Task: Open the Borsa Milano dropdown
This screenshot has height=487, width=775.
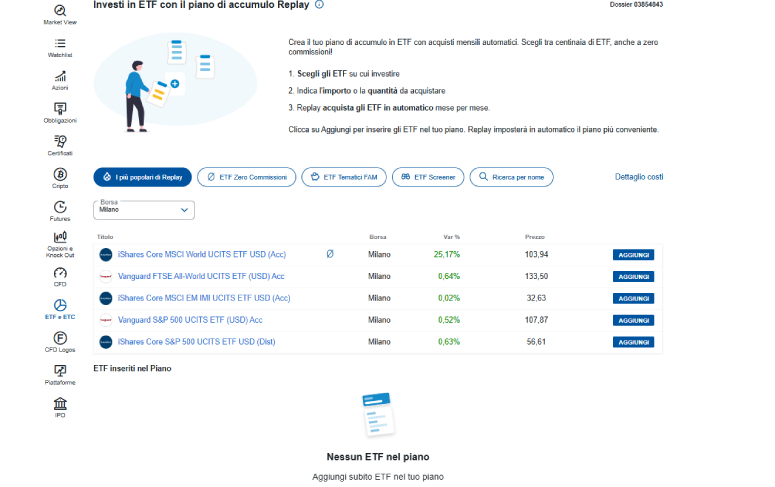Action: 144,210
